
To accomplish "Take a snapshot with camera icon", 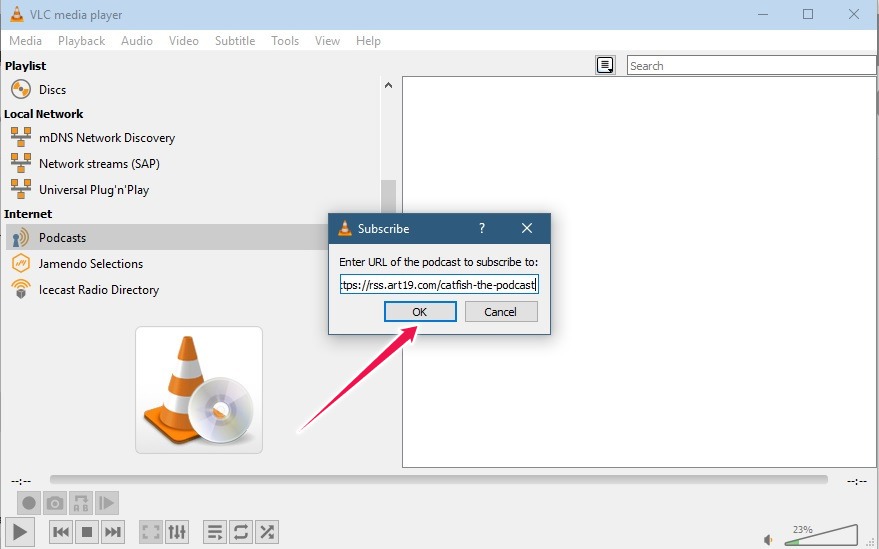I will click(x=55, y=503).
